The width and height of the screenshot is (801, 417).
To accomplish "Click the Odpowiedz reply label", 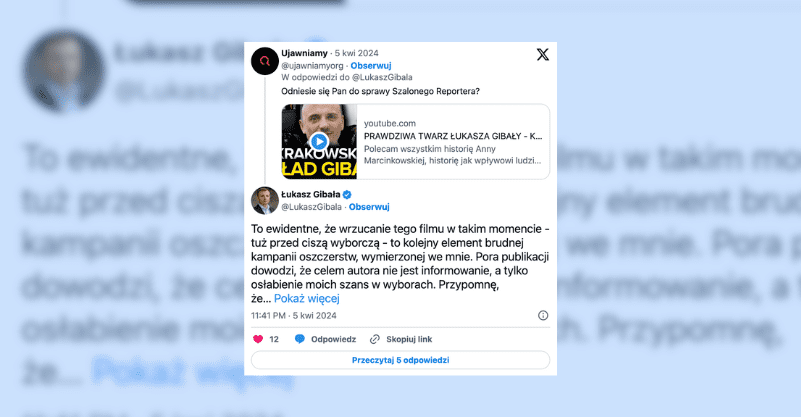I will tap(334, 339).
